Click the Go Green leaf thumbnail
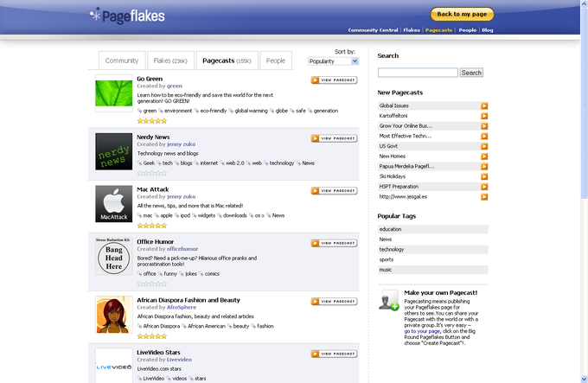The image size is (588, 383). (113, 93)
